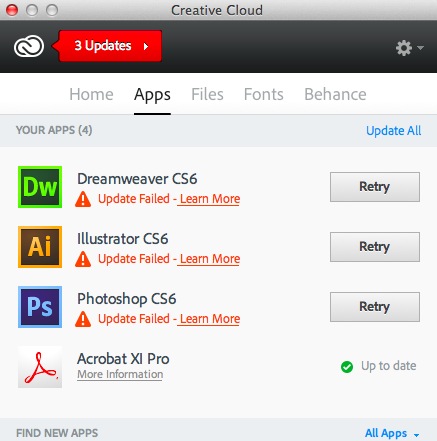The image size is (437, 441).
Task: Open Learn More for Photoshop CS6
Action: (x=210, y=319)
